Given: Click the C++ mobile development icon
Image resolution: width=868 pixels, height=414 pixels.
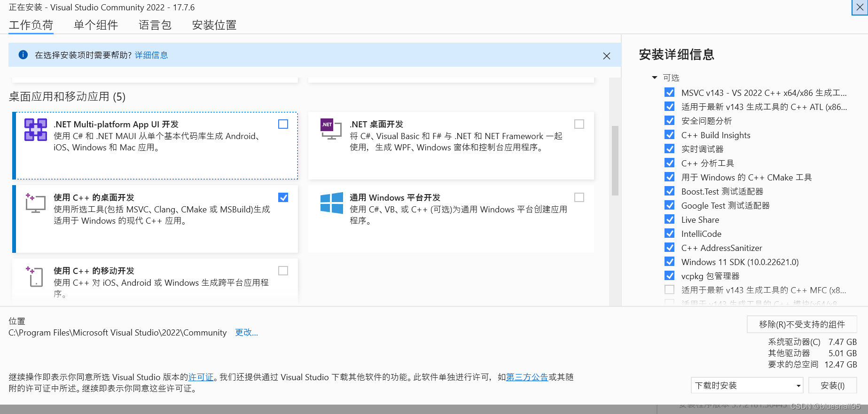Looking at the screenshot, I should pyautogui.click(x=35, y=276).
